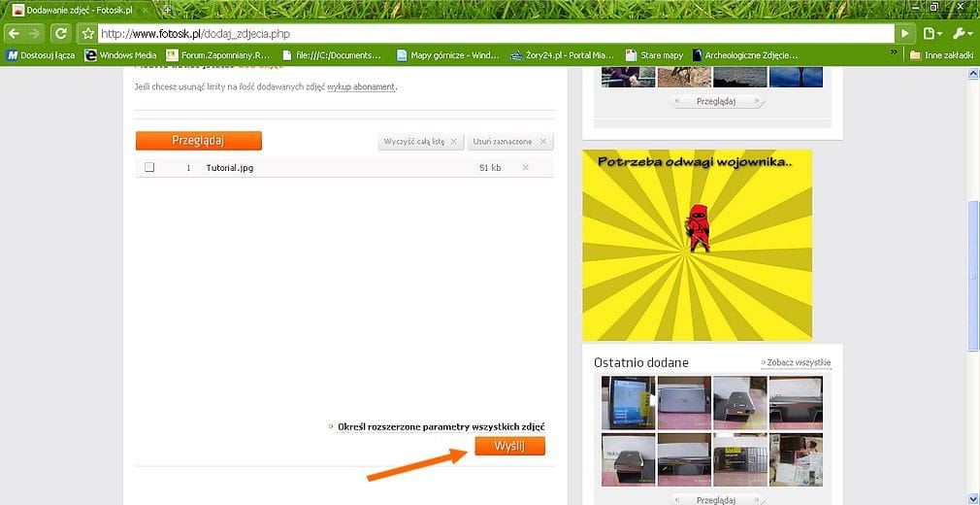The width and height of the screenshot is (980, 505).
Task: Go back using the browser back arrow
Action: tap(14, 33)
